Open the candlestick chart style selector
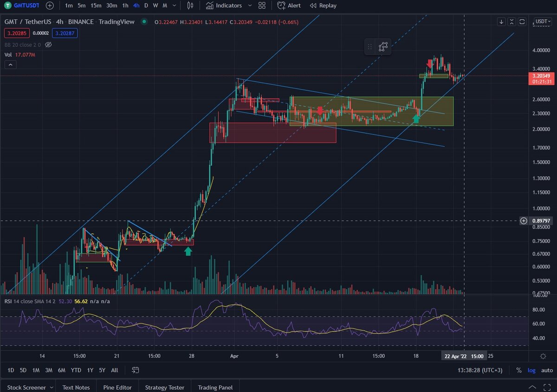 pyautogui.click(x=190, y=6)
